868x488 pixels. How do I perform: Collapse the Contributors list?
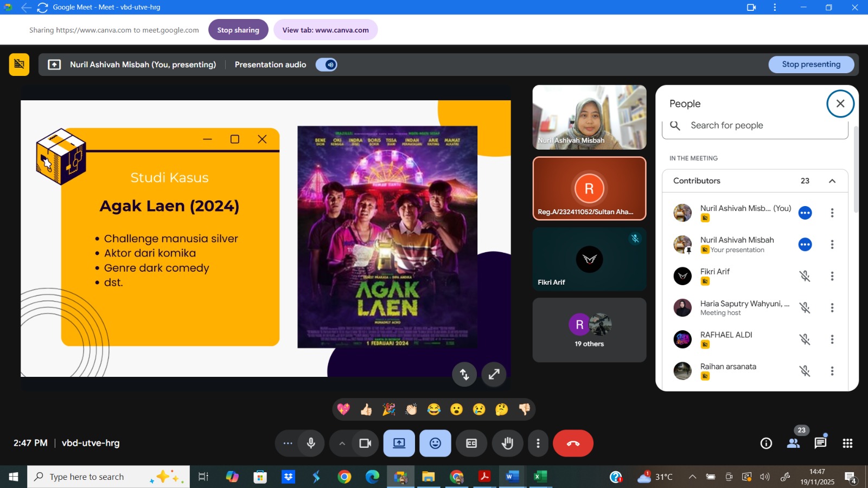coord(832,181)
